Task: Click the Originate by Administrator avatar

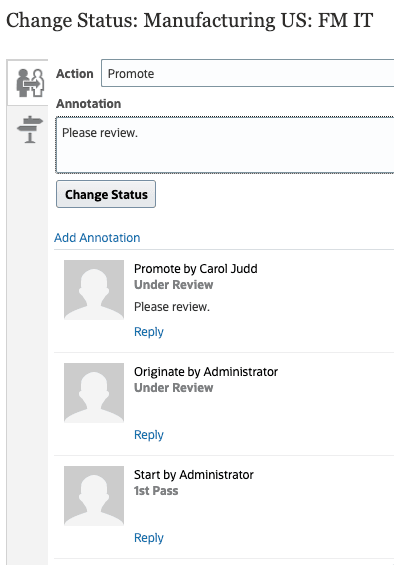Action: [x=94, y=393]
